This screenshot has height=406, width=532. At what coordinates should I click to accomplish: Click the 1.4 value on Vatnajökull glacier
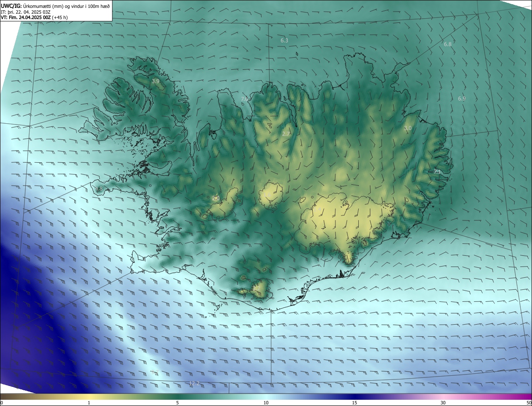pos(317,210)
